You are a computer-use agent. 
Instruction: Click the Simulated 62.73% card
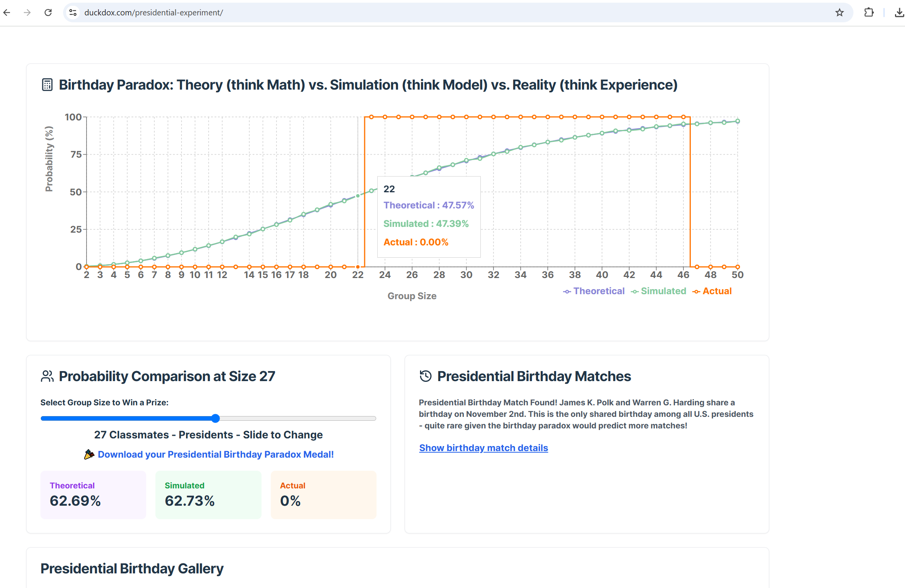(208, 495)
